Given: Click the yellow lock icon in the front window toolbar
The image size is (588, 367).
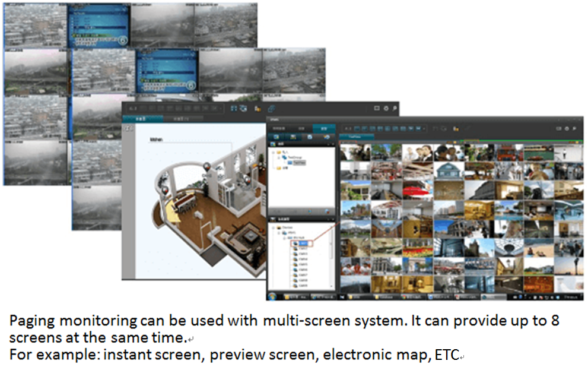Looking at the screenshot, I should tap(456, 129).
